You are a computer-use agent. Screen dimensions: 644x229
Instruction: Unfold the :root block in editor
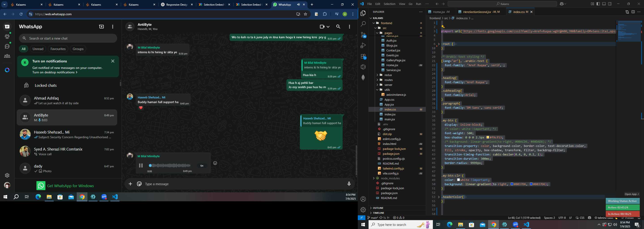[x=439, y=44]
